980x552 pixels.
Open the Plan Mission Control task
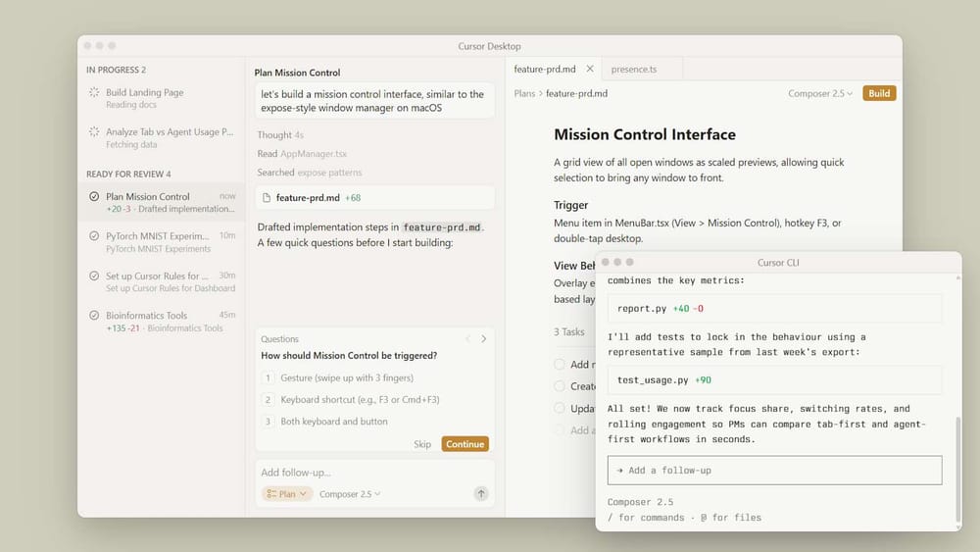coord(162,202)
